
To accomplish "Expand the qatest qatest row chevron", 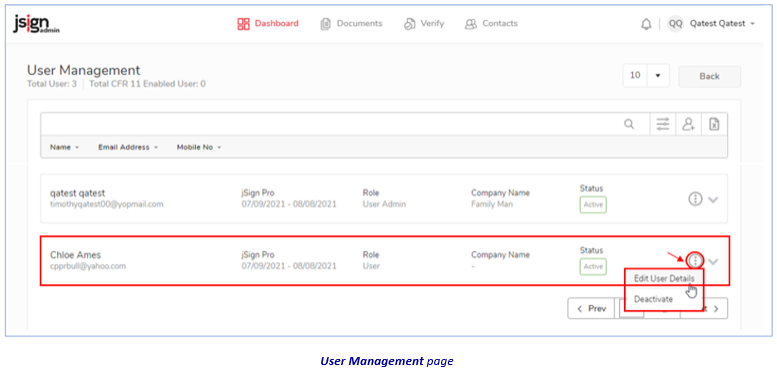I will (713, 200).
